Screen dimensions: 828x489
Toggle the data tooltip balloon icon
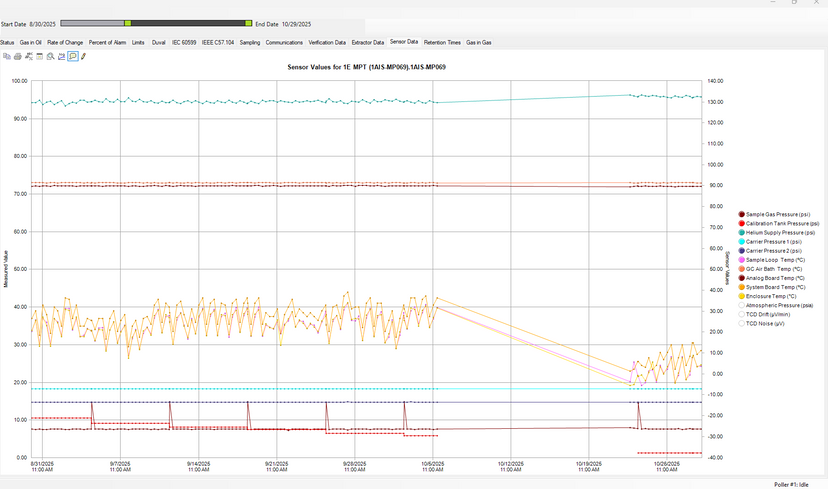[x=73, y=56]
